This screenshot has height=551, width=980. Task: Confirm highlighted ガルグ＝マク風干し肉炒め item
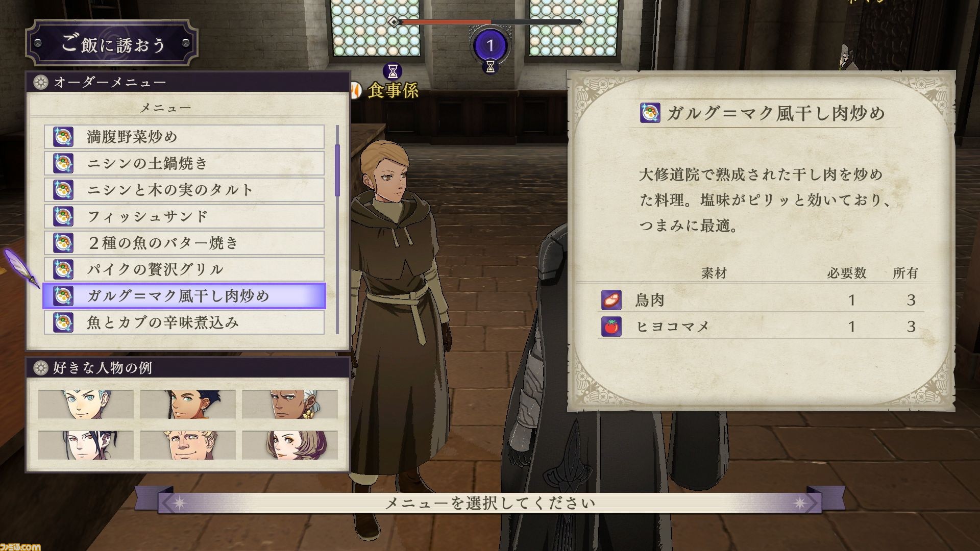point(184,296)
